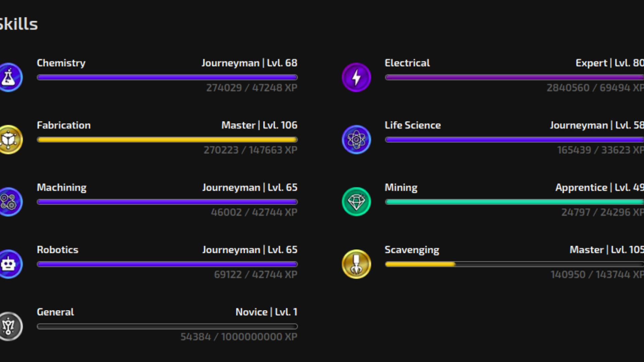Screen dimensions: 644x362
Task: Click the Novice Lvl. 1 label
Action: coord(266,312)
